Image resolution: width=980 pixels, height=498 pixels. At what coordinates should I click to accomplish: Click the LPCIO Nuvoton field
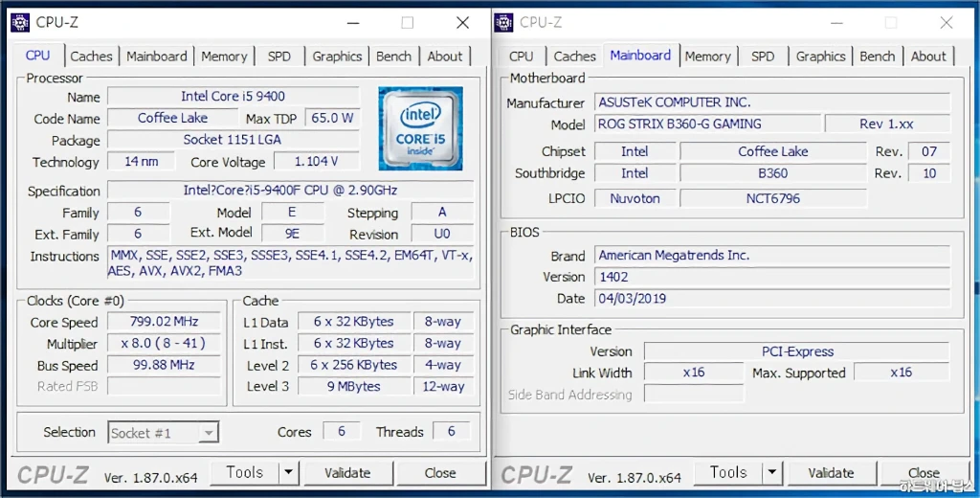click(x=635, y=198)
